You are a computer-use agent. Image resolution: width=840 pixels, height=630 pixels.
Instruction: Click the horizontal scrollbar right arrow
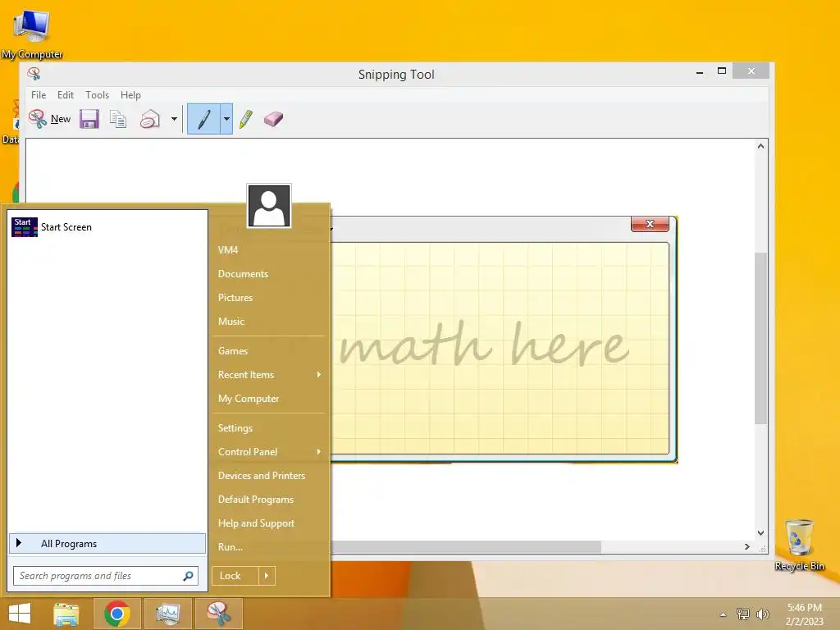[x=746, y=546]
